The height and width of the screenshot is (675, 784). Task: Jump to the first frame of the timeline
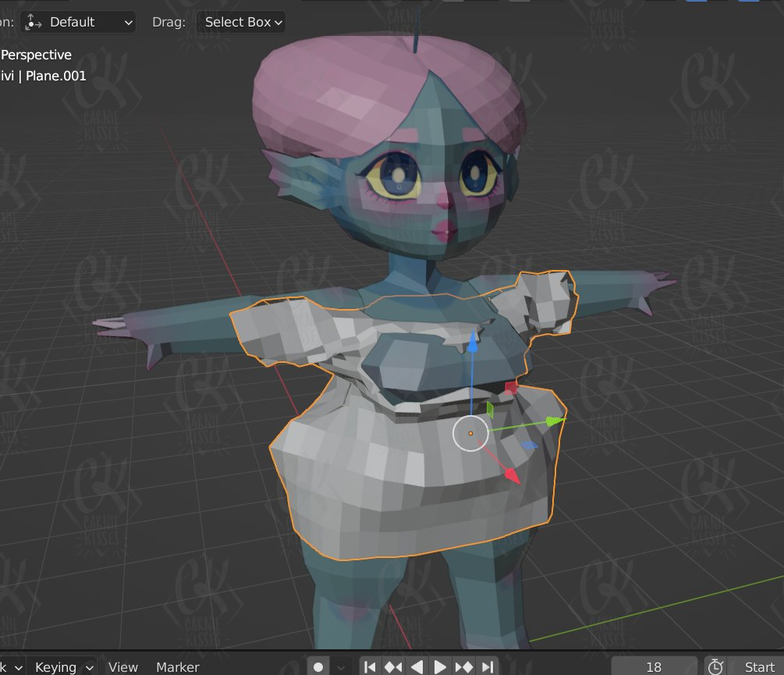tap(370, 666)
